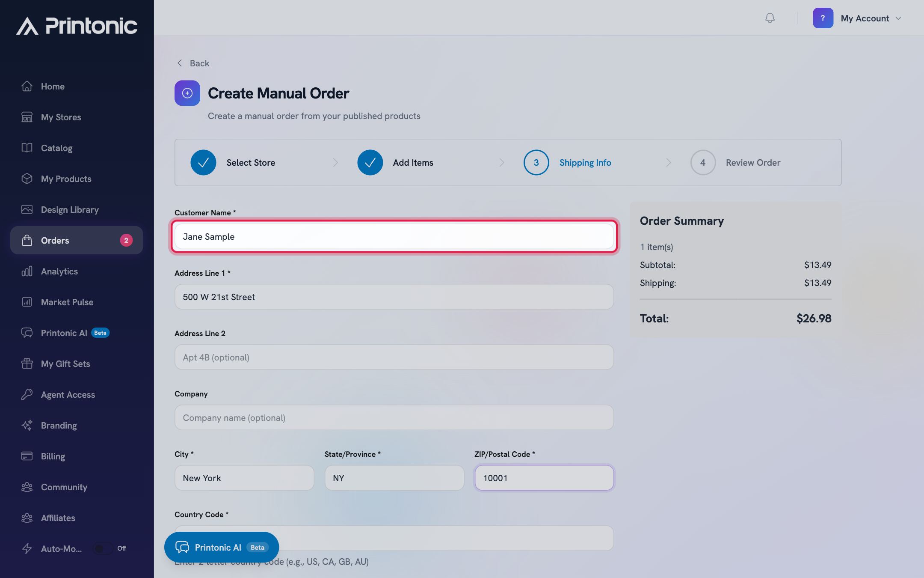Click the purple account avatar icon
This screenshot has height=578, width=924.
point(823,18)
